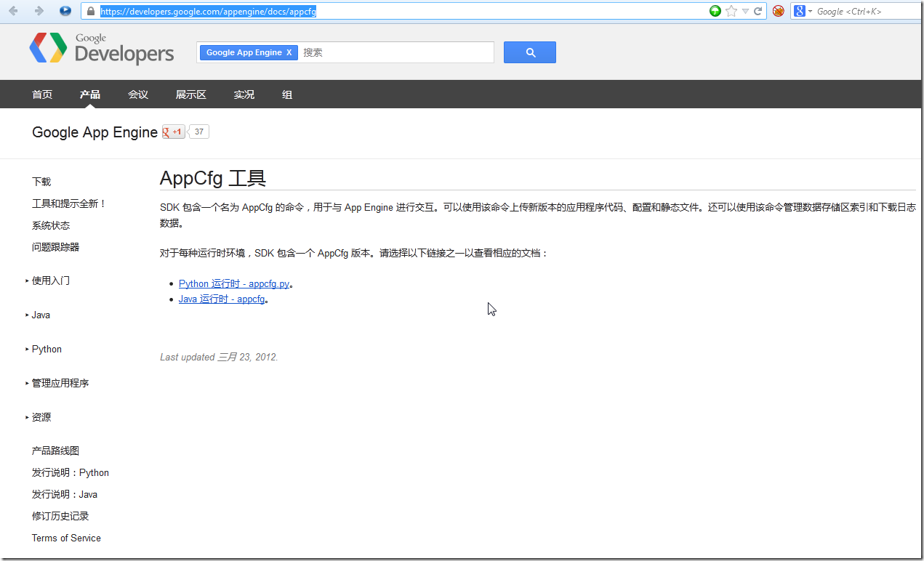
Task: Click the Google +1 button
Action: [x=174, y=132]
